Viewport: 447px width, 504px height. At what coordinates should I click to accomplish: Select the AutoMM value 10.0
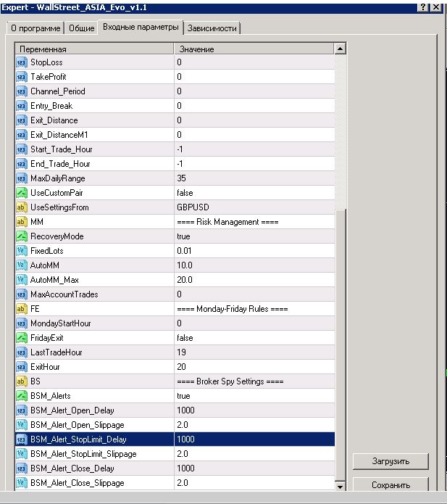point(185,265)
